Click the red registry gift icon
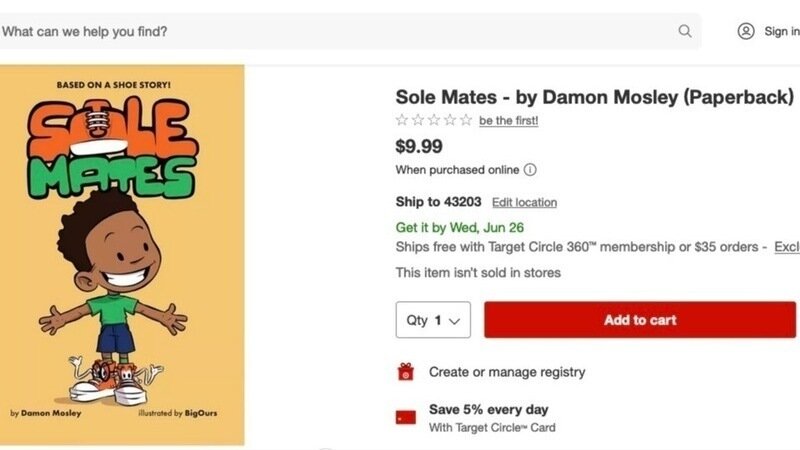 pyautogui.click(x=406, y=372)
